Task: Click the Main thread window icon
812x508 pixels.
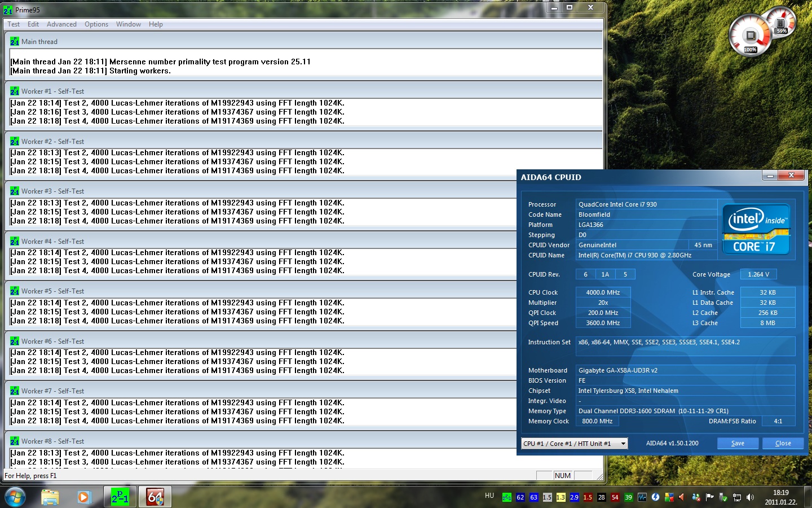Action: point(15,42)
